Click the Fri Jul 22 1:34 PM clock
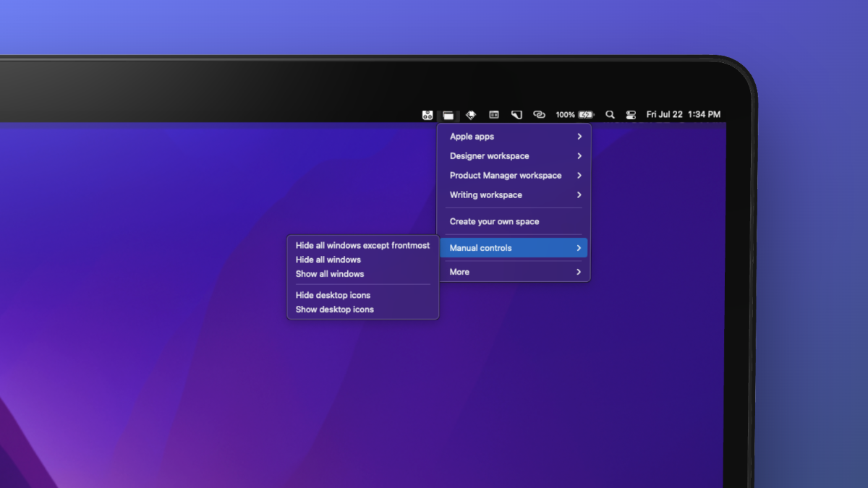Viewport: 868px width, 488px height. [x=684, y=115]
